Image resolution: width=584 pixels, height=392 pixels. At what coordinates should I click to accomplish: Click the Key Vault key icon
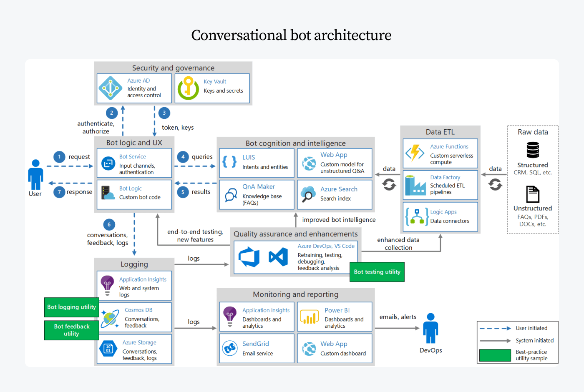point(188,88)
